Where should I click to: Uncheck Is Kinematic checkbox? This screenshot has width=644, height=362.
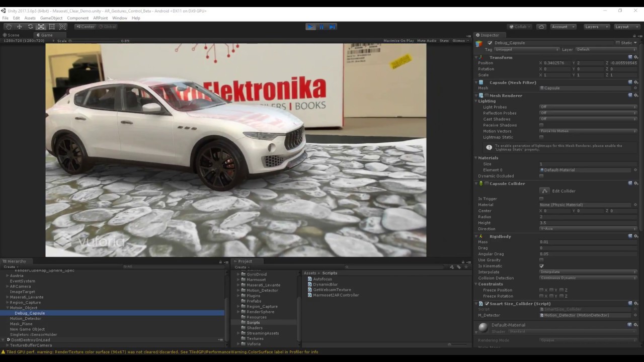(541, 266)
